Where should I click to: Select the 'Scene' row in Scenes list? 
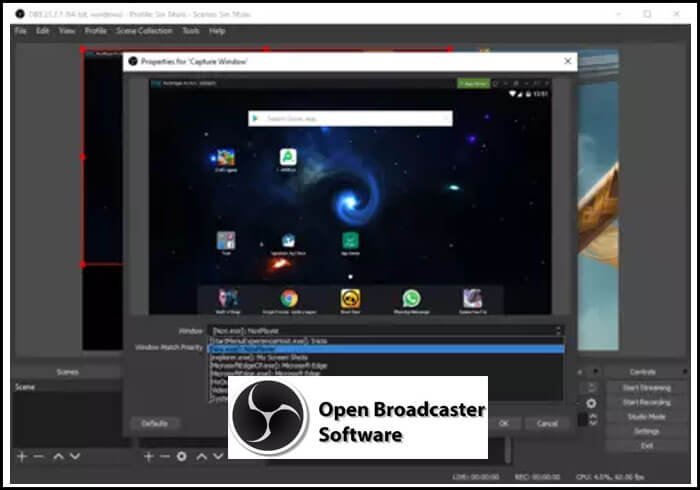coord(67,387)
